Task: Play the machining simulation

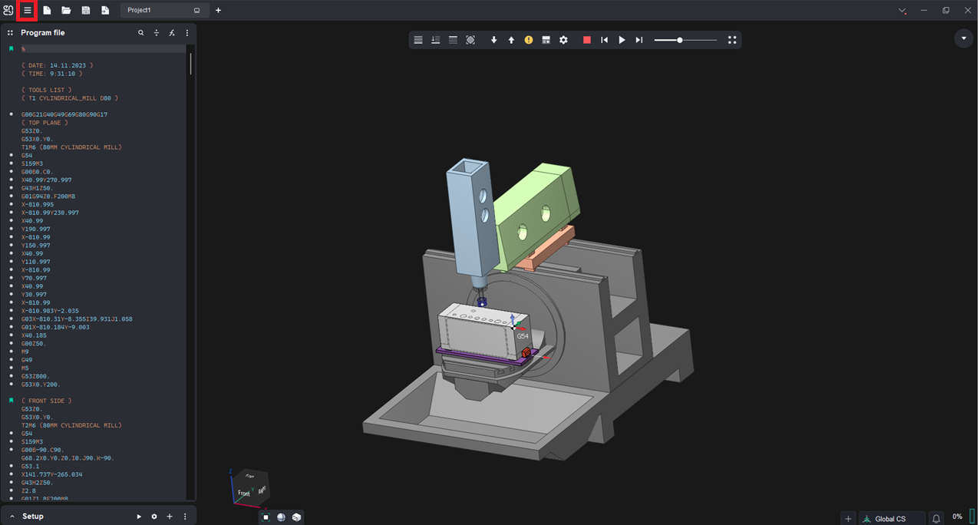Action: 622,40
